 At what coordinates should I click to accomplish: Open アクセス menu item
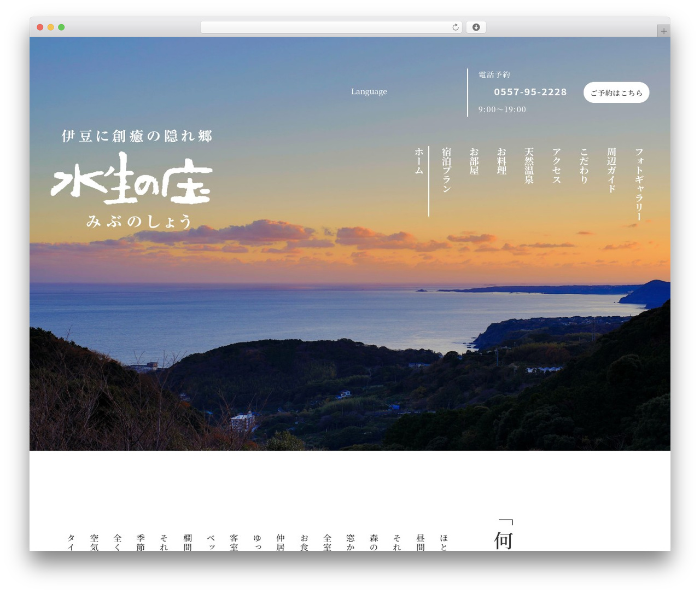tap(557, 165)
